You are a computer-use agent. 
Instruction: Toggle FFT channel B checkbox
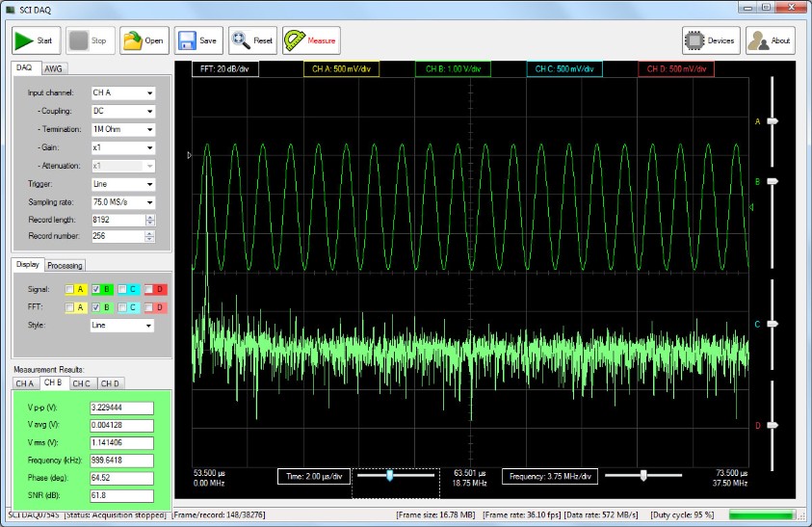pos(95,307)
